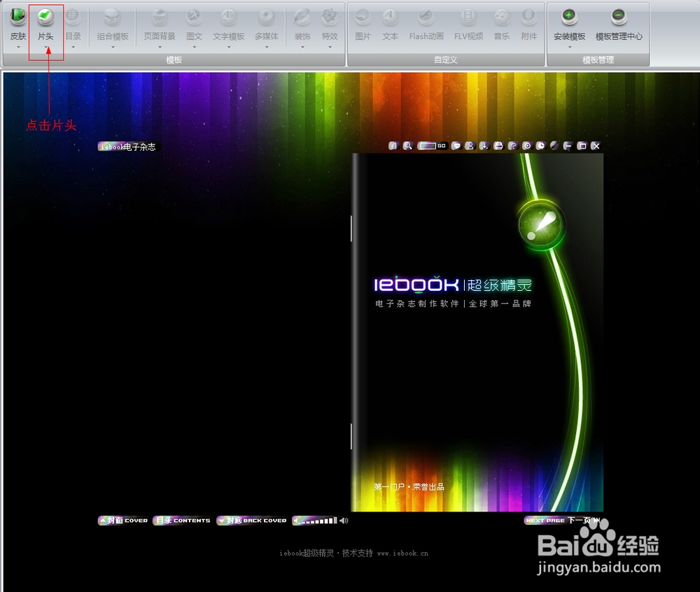Open the 目录 CONTENTS page button
The image size is (700, 592).
182,521
